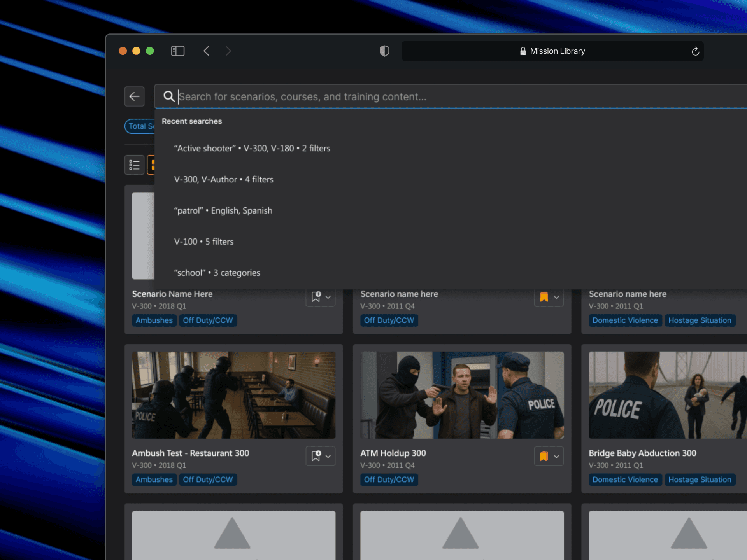Expand chevron next to ATM Holdup bookmark

pyautogui.click(x=557, y=456)
